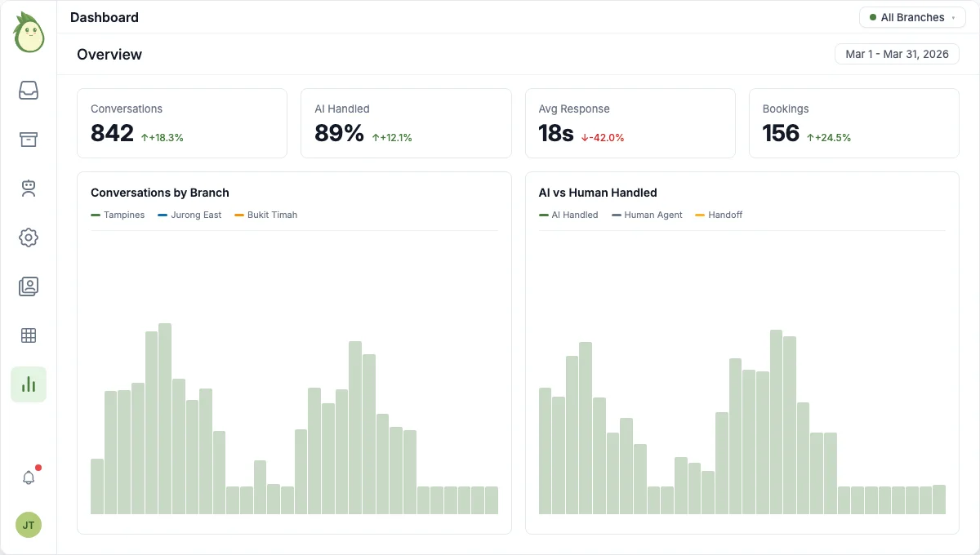The image size is (980, 555).
Task: Select the Archive icon in the sidebar
Action: click(28, 140)
